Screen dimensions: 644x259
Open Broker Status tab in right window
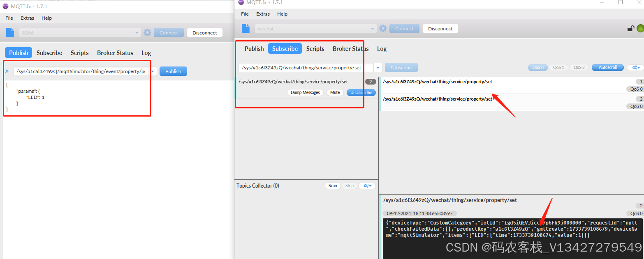351,48
